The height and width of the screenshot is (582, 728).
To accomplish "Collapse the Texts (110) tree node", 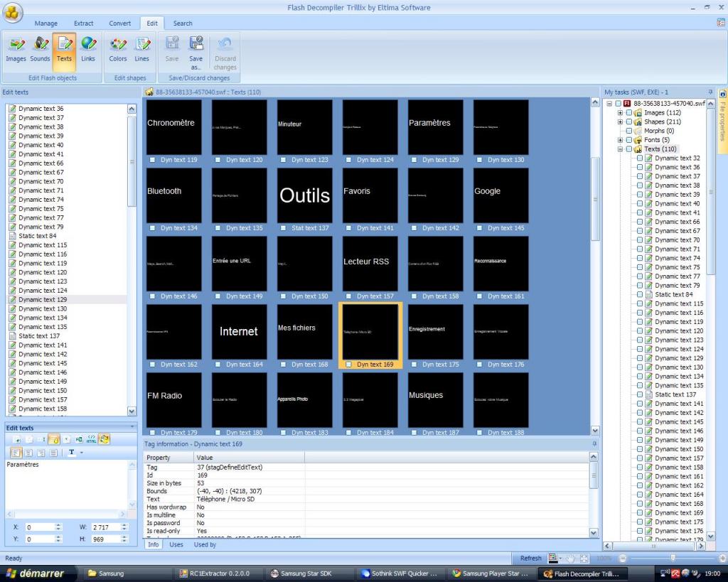I will pos(620,149).
